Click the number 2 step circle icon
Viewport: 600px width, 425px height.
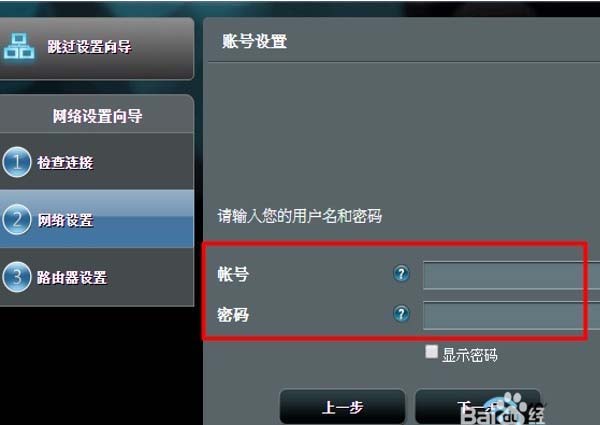16,220
